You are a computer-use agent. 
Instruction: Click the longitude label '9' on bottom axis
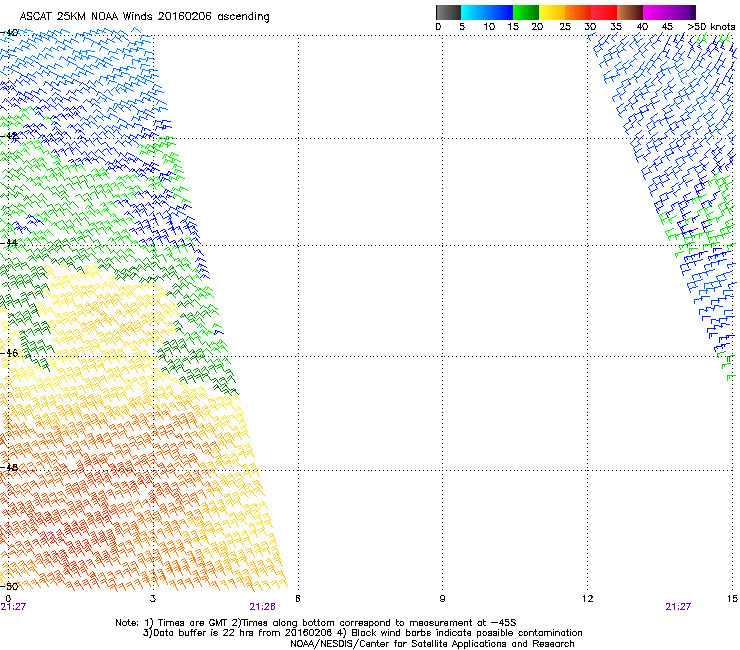(x=442, y=599)
